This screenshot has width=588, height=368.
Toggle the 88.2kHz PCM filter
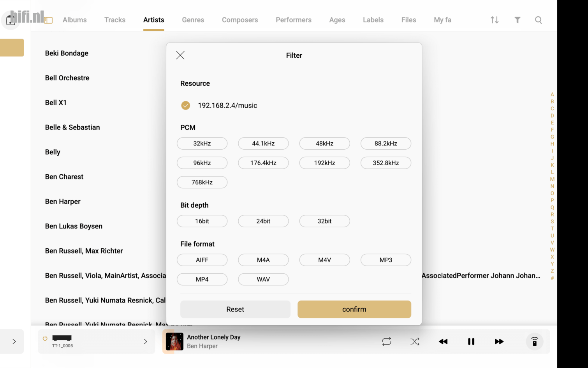pos(386,143)
